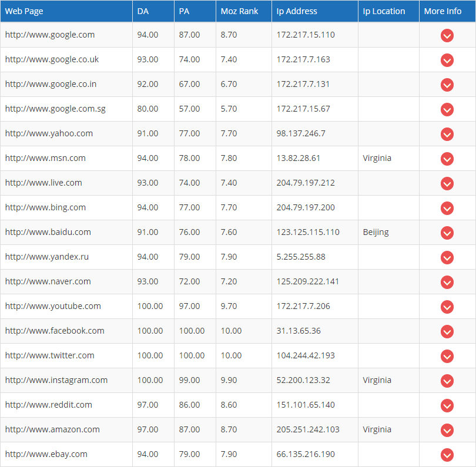Select the http://www.reddit.com URL
The height and width of the screenshot is (467, 476).
49,405
